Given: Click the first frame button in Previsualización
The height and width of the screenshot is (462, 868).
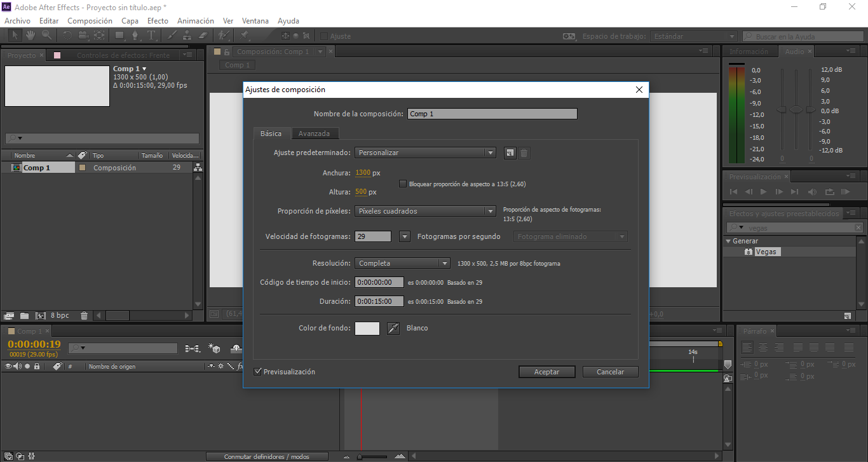Looking at the screenshot, I should pos(734,191).
